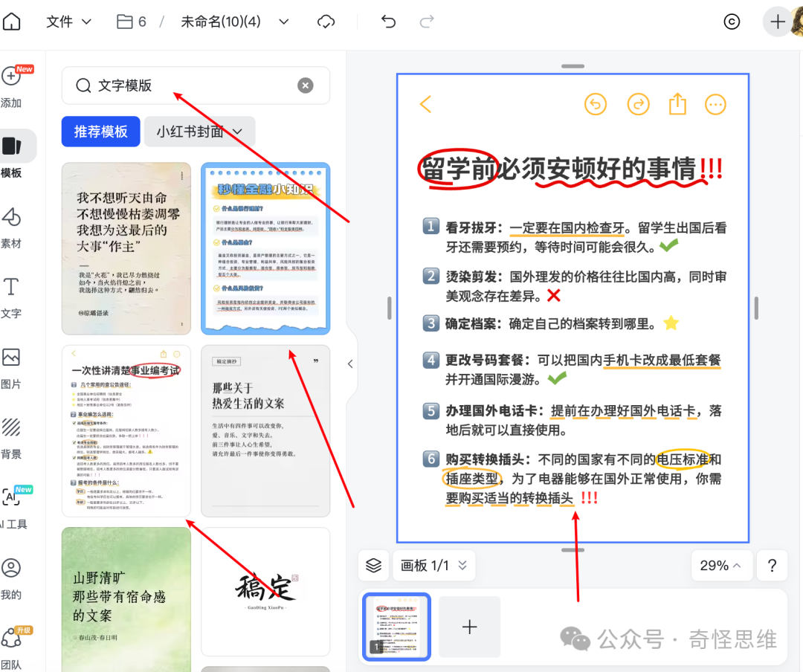
Task: Select the 一次性讲清楚事业编考试 template
Action: (x=126, y=430)
